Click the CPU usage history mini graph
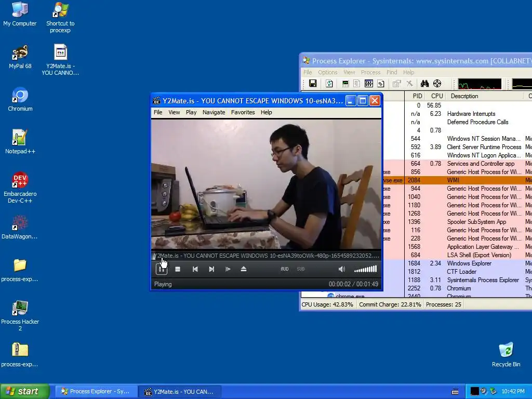The height and width of the screenshot is (399, 532). coord(480,84)
